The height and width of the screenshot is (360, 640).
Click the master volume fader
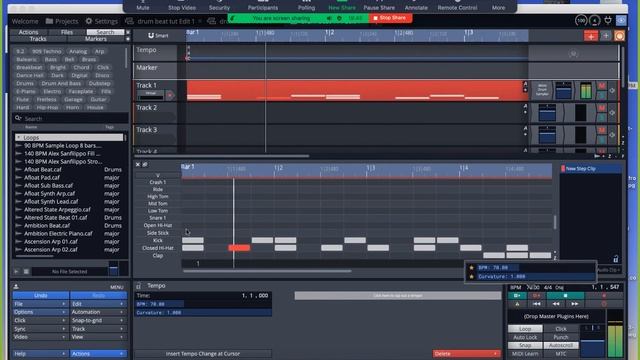[x=592, y=341]
